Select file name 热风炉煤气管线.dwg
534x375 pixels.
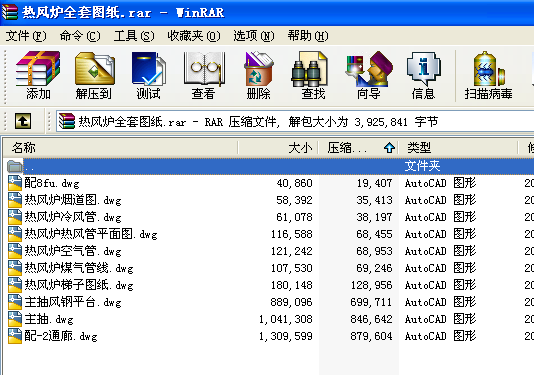79,268
